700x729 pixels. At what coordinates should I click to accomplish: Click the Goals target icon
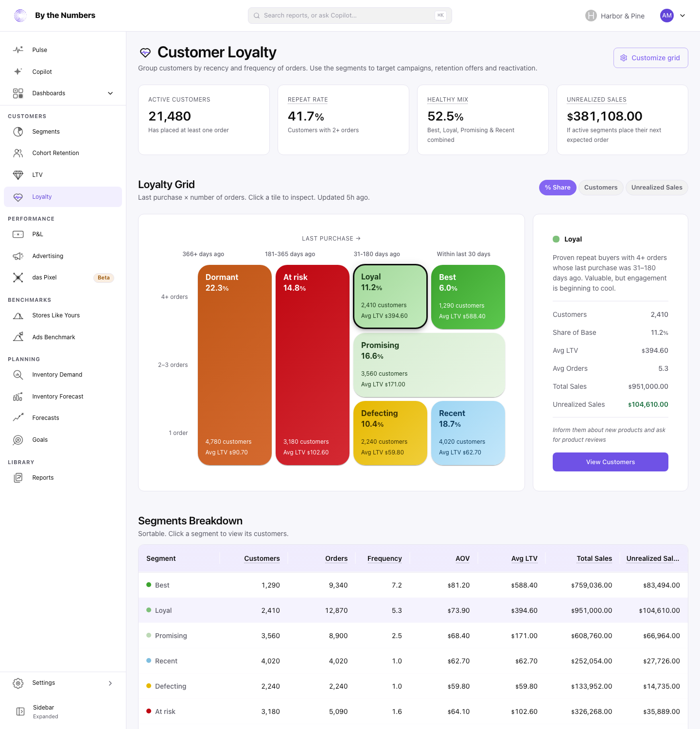tap(18, 440)
